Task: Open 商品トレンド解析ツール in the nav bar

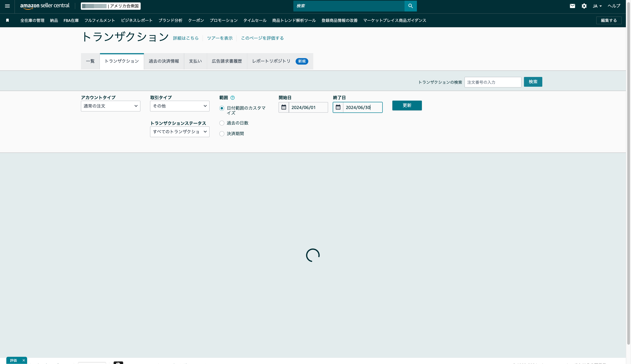Action: (x=294, y=21)
